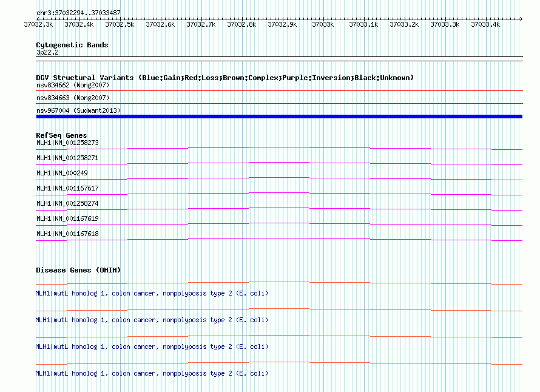Click the 37033k scale label
Viewport: 540px width, 392px height.
[x=323, y=24]
